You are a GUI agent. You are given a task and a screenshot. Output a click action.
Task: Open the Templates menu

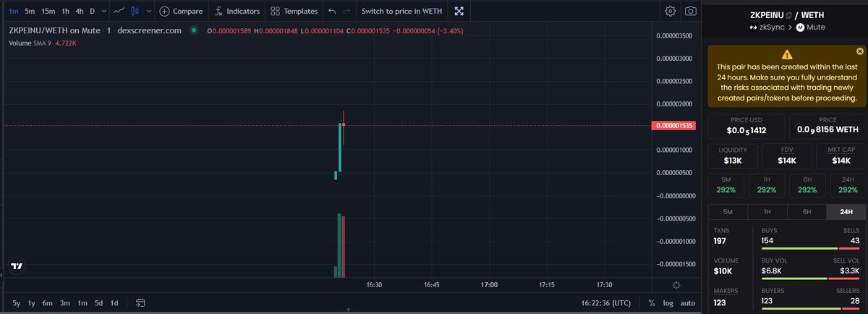pos(294,12)
